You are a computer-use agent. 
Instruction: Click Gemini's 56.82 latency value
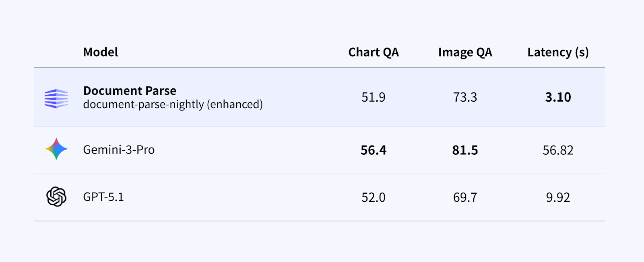pos(558,150)
